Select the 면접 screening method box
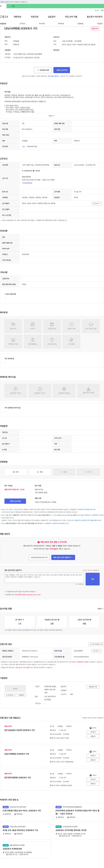The height and width of the screenshot is (868, 104). 40,472
